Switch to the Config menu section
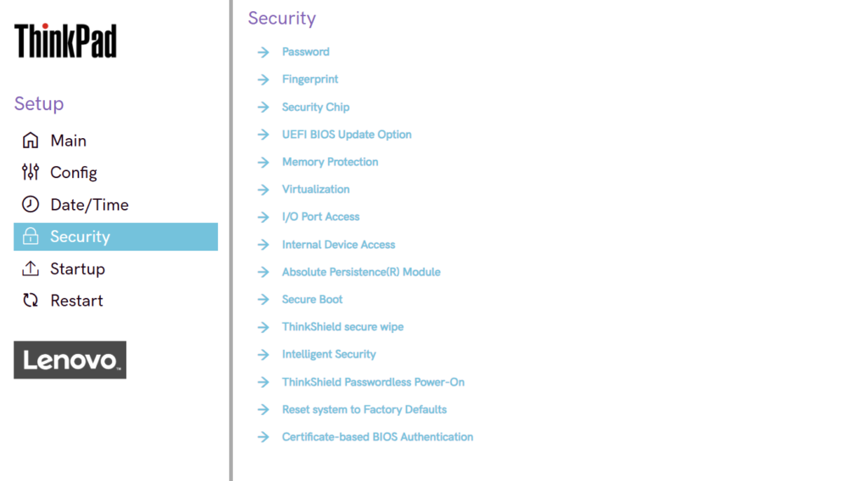Viewport: 868px width, 481px height. click(74, 173)
